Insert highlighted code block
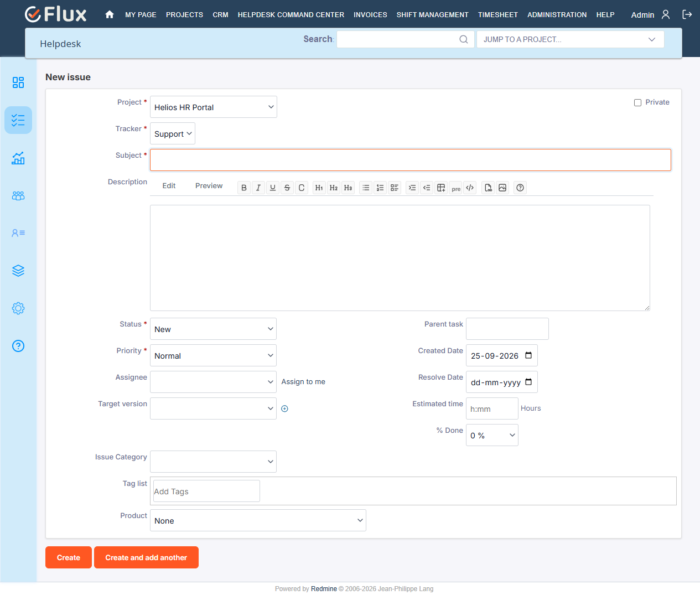700x595 pixels. pos(470,188)
